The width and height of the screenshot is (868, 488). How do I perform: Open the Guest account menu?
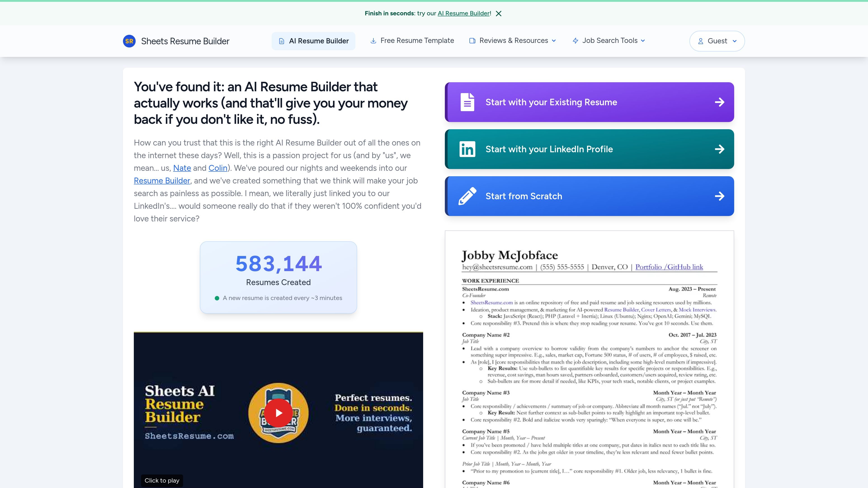(x=717, y=41)
